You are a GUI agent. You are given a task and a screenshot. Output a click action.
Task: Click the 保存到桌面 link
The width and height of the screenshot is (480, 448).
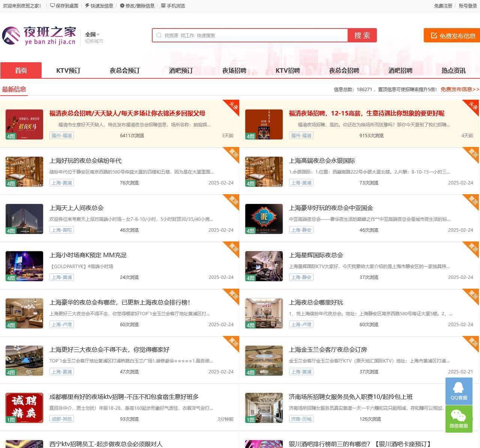[64, 6]
